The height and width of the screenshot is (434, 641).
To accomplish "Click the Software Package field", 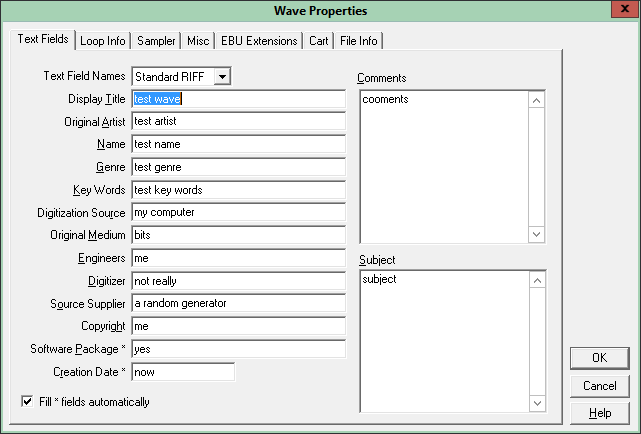I will point(239,349).
